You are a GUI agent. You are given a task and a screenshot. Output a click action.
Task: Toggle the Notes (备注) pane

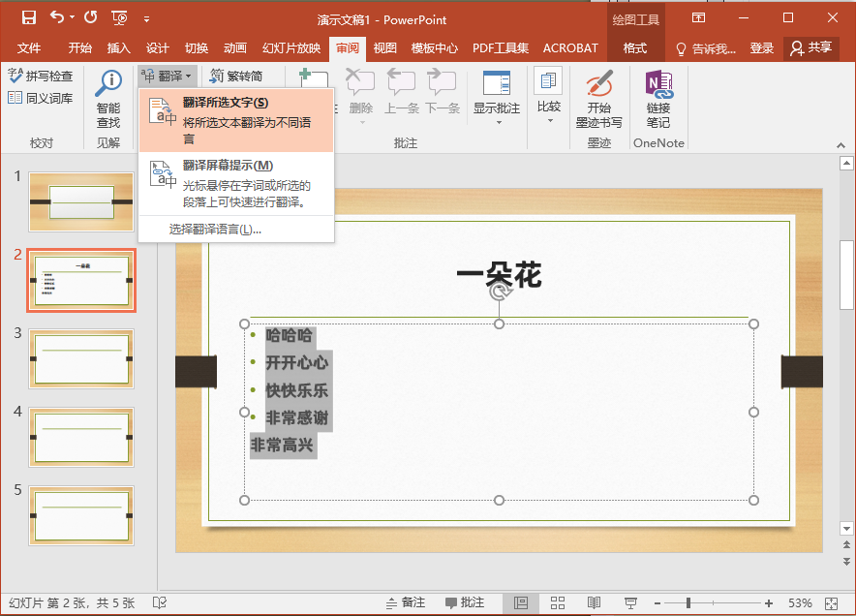point(405,602)
